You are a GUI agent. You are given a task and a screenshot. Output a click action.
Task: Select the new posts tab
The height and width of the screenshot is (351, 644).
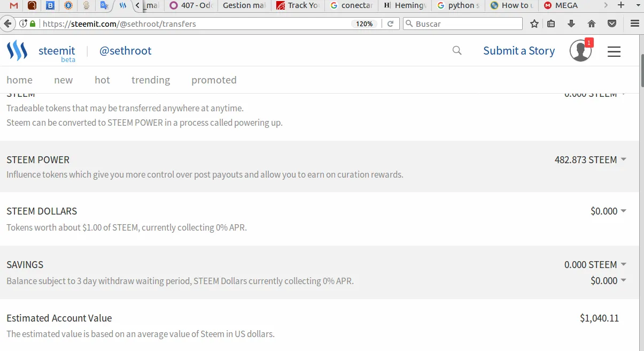pyautogui.click(x=63, y=80)
